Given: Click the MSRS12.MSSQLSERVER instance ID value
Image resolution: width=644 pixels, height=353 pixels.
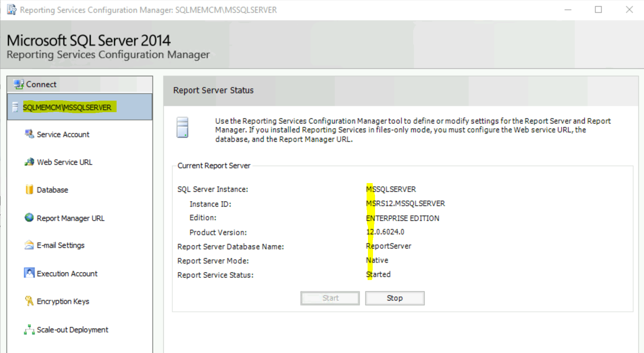Looking at the screenshot, I should tap(405, 203).
